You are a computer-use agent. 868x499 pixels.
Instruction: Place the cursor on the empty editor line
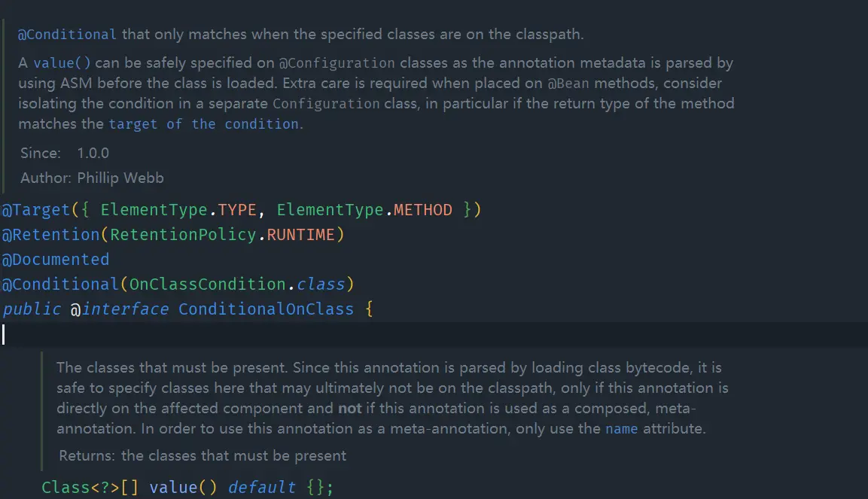coord(434,334)
